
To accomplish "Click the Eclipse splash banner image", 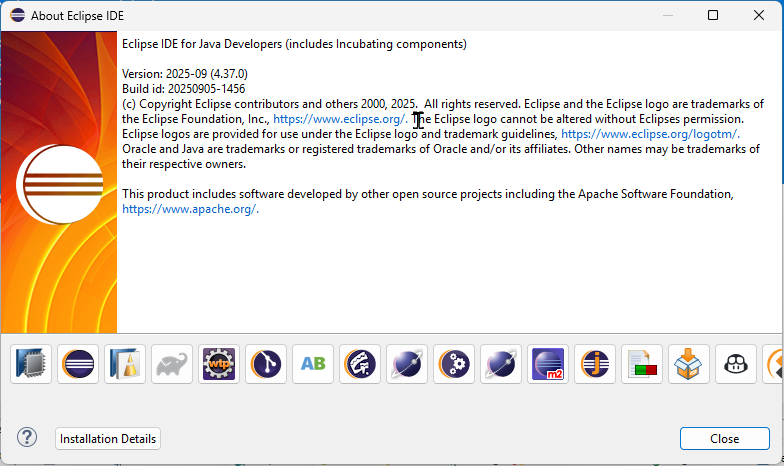I will (59, 182).
